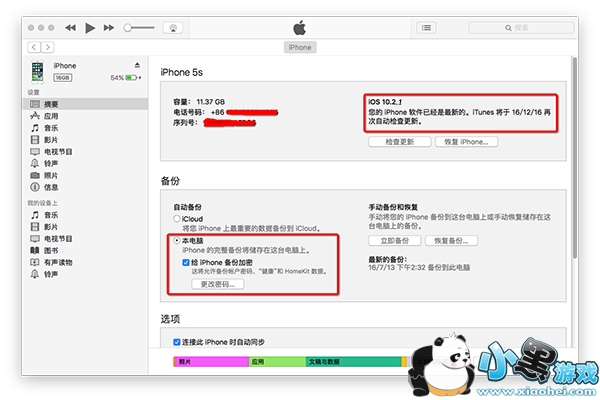The height and width of the screenshot is (400, 600).
Task: Open 摘要 summary in sidebar
Action: [x=85, y=104]
